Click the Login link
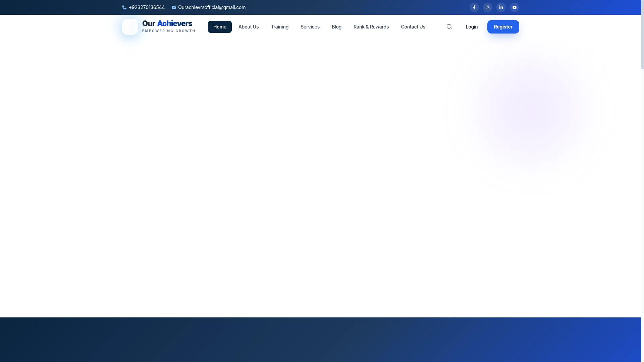This screenshot has width=644, height=362. [x=472, y=27]
